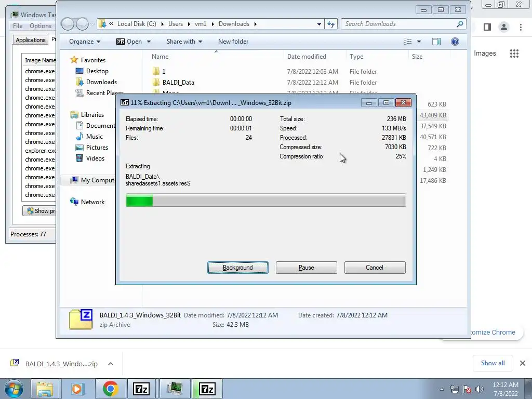Click the Open button with 7z icon
Screen dimensions: 532x399
click(129, 42)
